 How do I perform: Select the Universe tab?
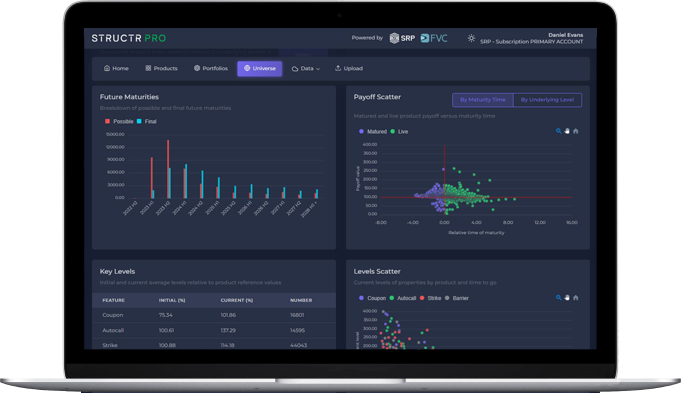pos(260,69)
